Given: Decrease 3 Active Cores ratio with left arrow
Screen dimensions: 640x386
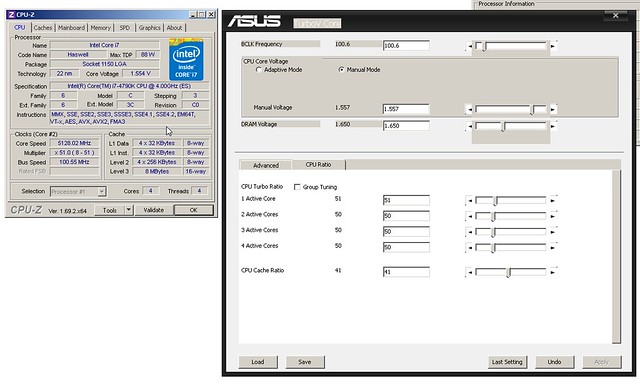Looking at the screenshot, I should click(x=470, y=232).
